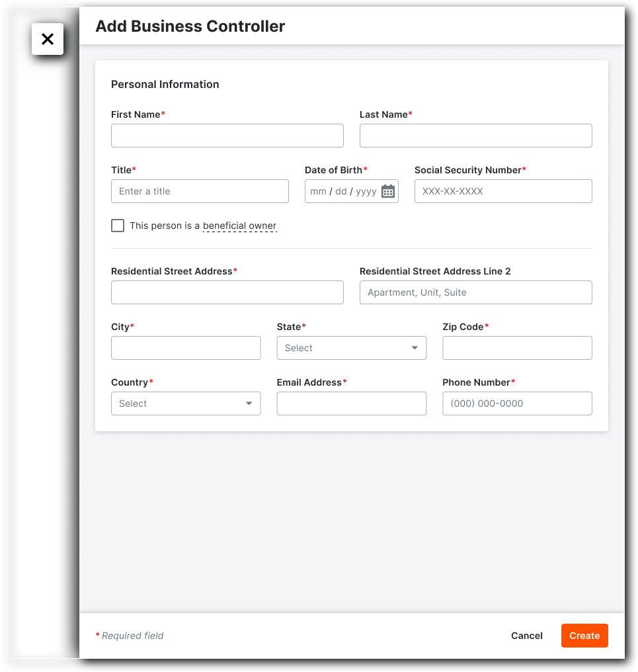
Task: Click the close X icon on the dialog
Action: 47,38
